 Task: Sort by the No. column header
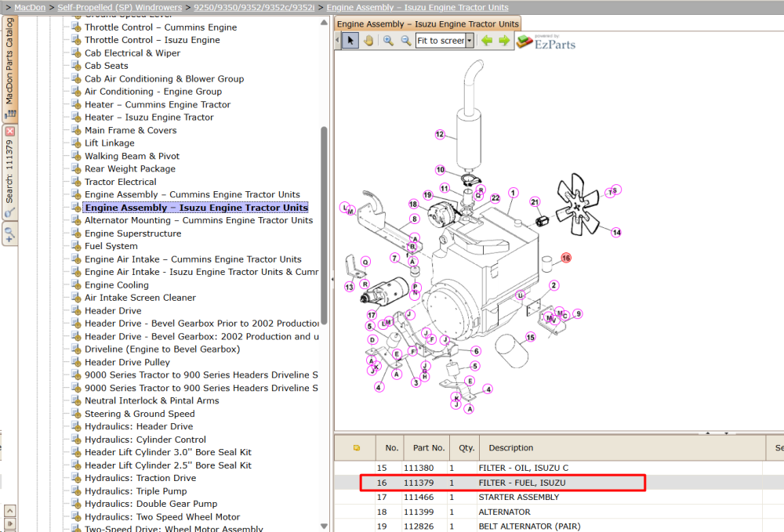(391, 447)
